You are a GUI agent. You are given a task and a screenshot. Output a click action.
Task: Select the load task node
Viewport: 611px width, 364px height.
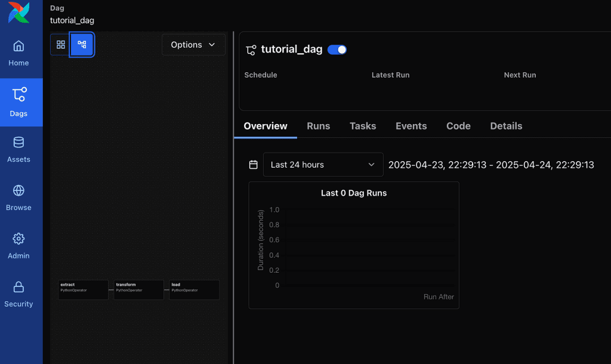coord(194,289)
